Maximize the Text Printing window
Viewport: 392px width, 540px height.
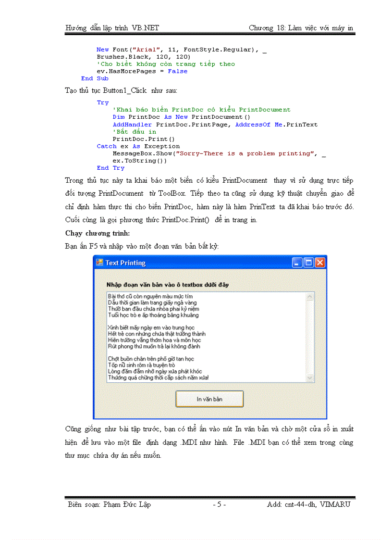(x=308, y=263)
